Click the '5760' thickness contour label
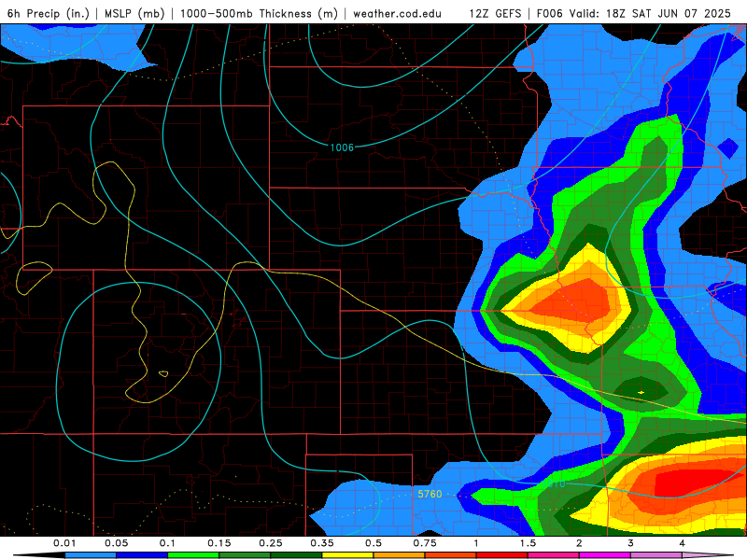The height and width of the screenshot is (560, 747). [430, 495]
